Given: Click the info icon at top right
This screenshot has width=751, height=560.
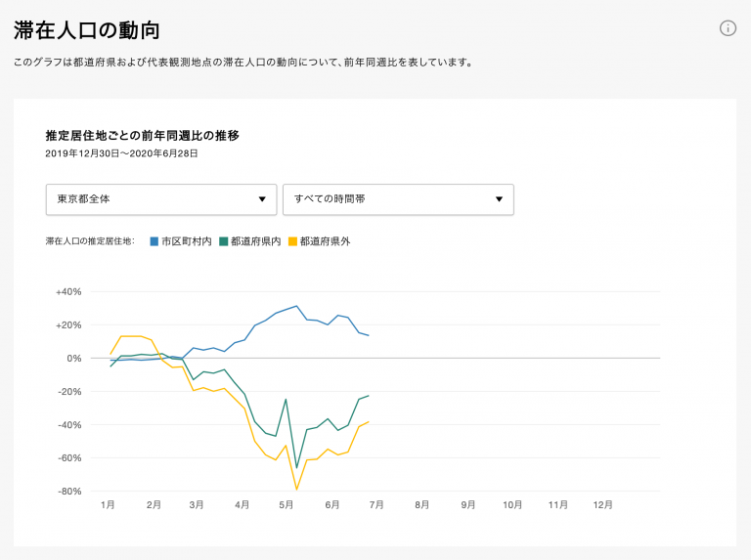Looking at the screenshot, I should [x=728, y=28].
